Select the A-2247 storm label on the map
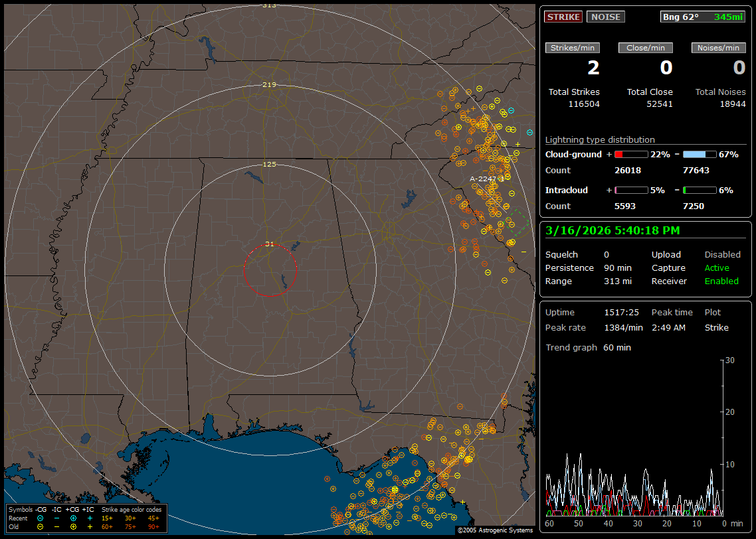 point(484,179)
